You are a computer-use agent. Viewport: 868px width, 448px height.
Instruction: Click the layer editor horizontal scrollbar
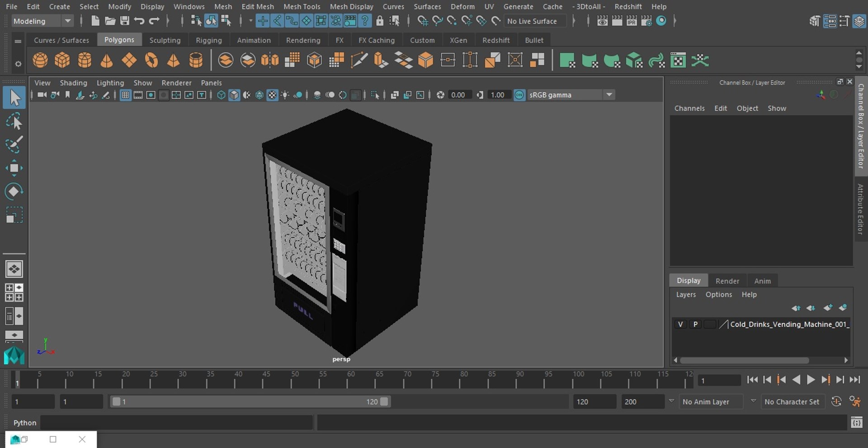point(744,360)
